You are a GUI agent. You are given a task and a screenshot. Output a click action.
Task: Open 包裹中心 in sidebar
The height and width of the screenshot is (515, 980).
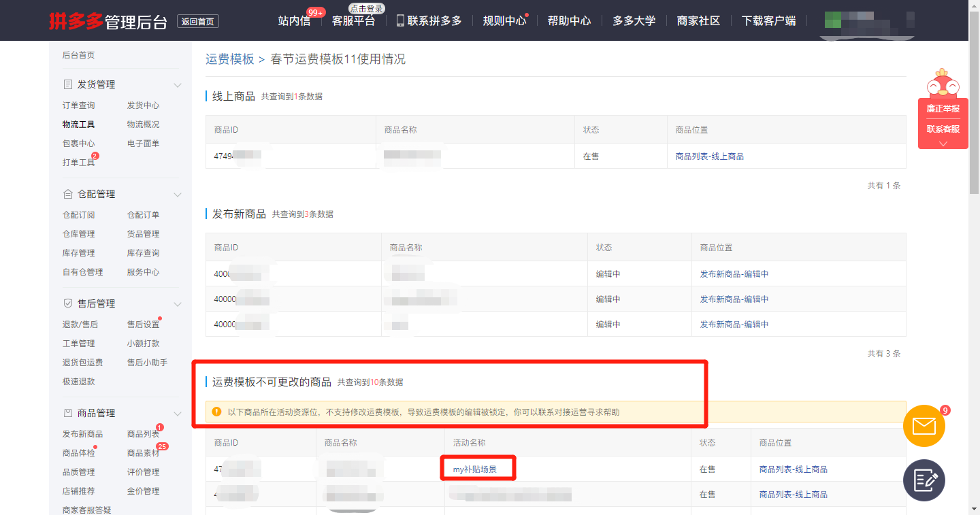(79, 144)
